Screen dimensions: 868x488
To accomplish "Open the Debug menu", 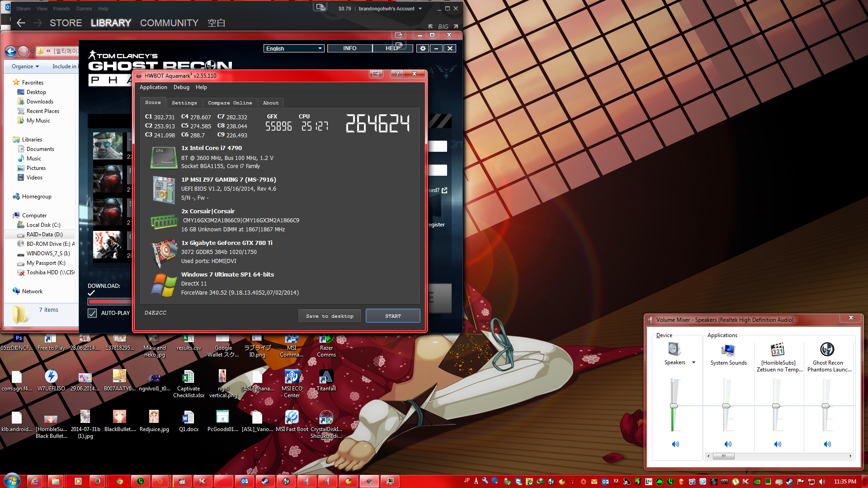I will [181, 87].
